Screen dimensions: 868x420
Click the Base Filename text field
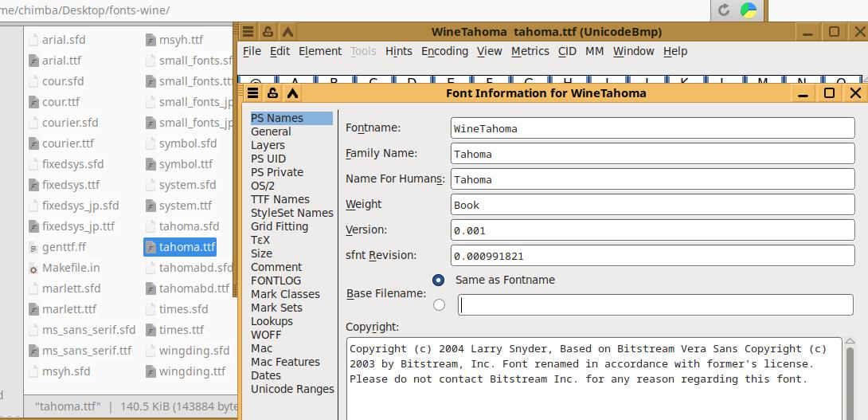pos(655,305)
